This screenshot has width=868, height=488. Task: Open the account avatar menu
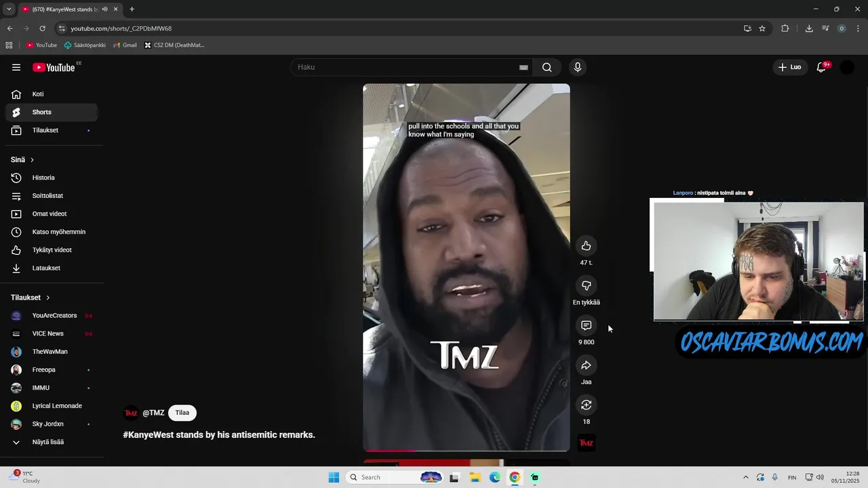click(x=847, y=67)
